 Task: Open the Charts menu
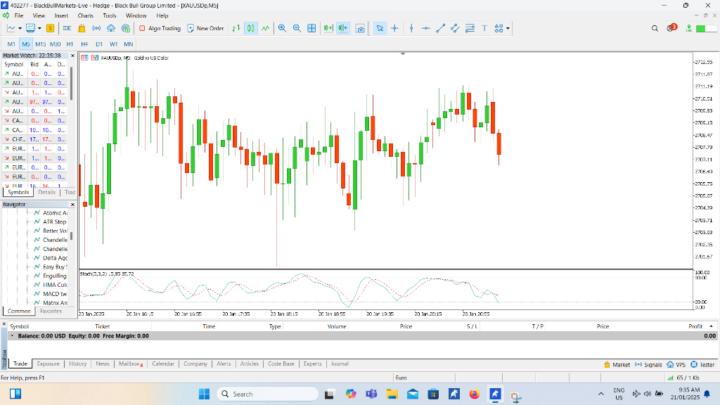[x=85, y=16]
